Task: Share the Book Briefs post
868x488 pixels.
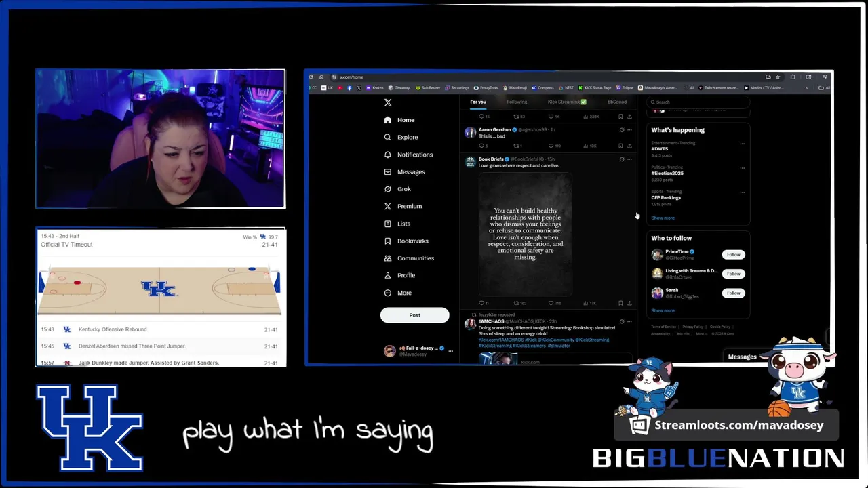Action: pyautogui.click(x=629, y=303)
